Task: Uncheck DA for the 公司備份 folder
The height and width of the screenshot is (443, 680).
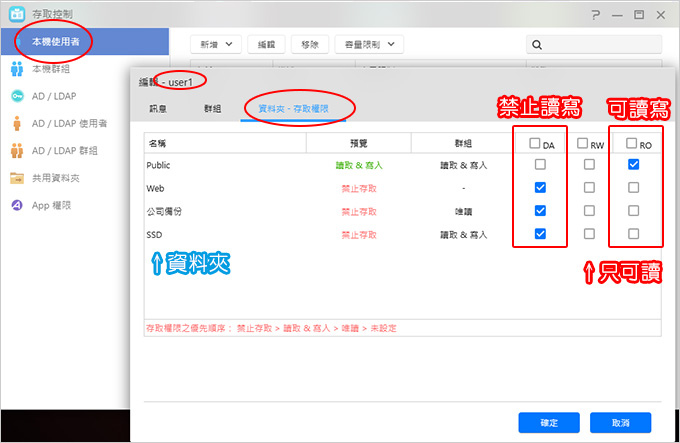Action: coord(540,211)
